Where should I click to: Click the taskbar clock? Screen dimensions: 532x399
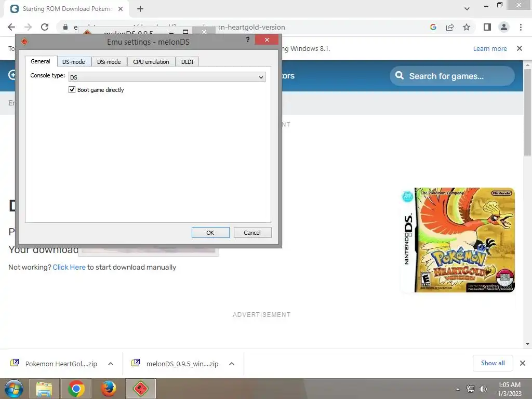click(x=509, y=389)
